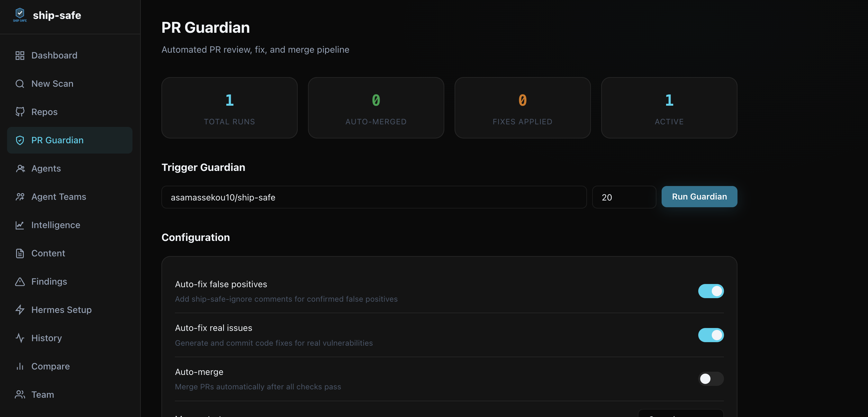Open the Agents page

(70, 168)
